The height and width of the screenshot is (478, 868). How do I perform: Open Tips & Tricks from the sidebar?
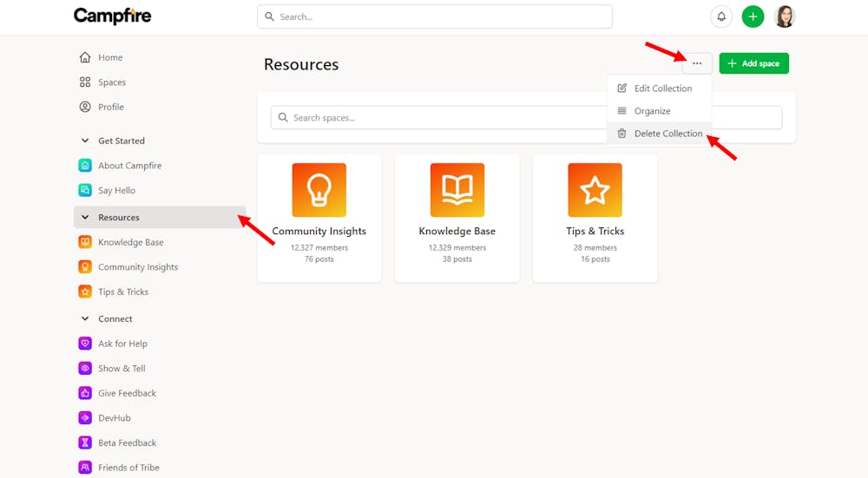123,291
